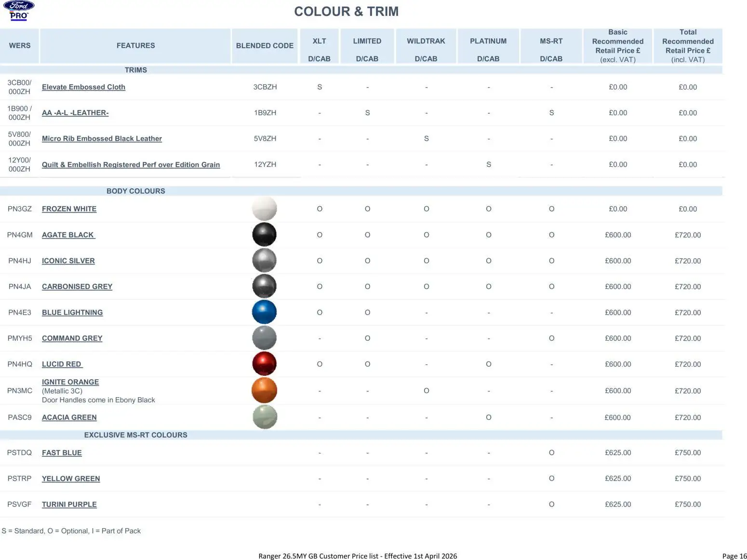Screen dimensions: 747x560
Task: Follow the BLUE LIGHTNING link
Action: point(72,313)
